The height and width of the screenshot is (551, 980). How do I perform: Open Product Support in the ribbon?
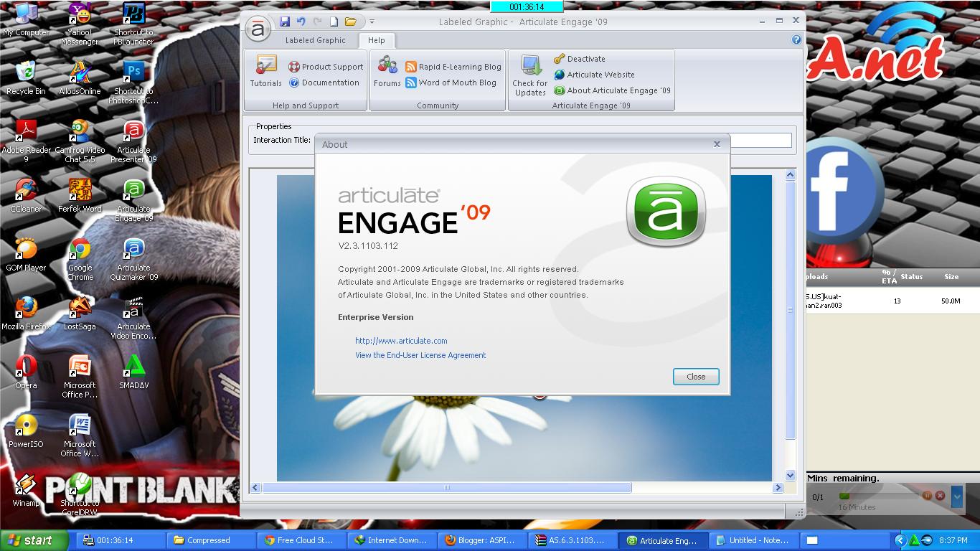pyautogui.click(x=326, y=67)
